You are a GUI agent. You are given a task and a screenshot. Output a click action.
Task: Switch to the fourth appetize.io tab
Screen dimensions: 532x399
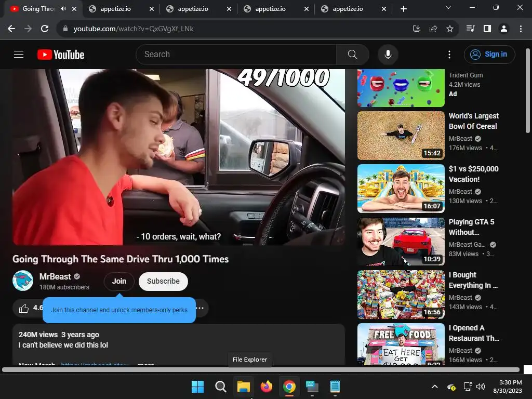pyautogui.click(x=348, y=9)
